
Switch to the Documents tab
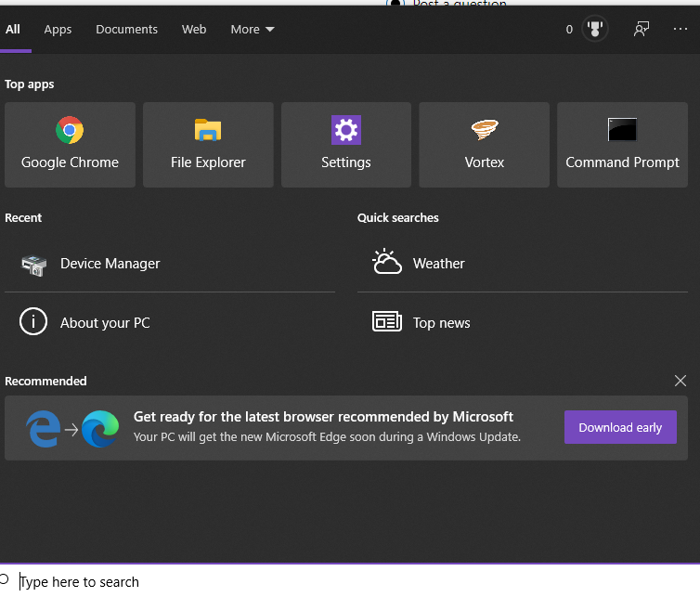click(127, 30)
